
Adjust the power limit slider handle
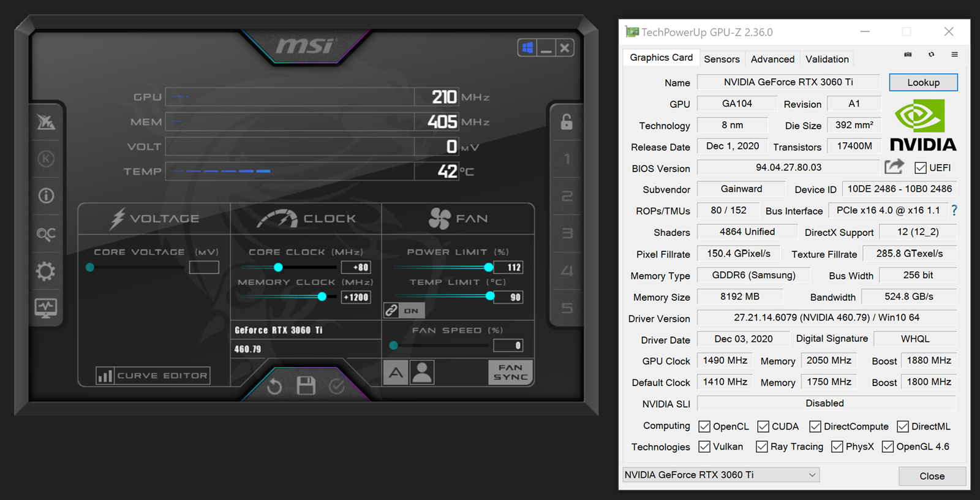(x=488, y=267)
